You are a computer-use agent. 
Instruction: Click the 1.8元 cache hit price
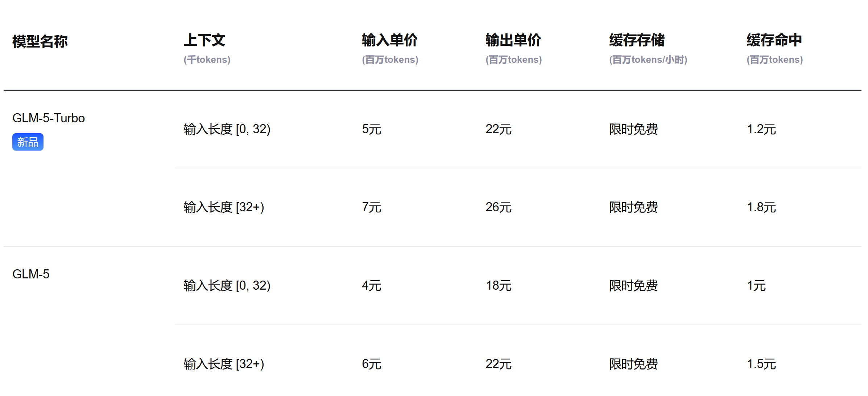(x=761, y=207)
